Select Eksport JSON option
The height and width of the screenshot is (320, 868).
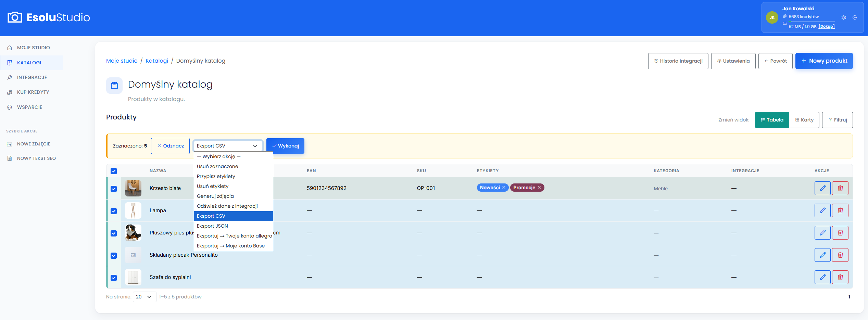pyautogui.click(x=234, y=226)
